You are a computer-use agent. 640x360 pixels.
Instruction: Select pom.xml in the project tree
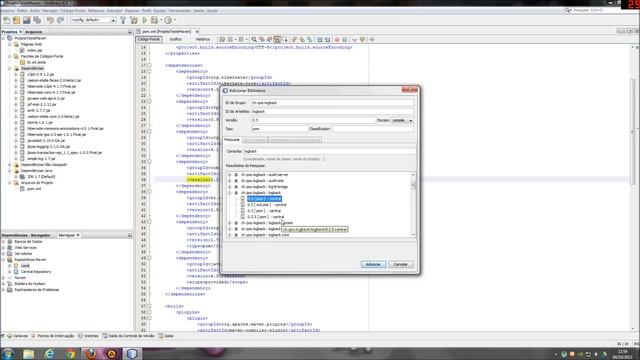pyautogui.click(x=34, y=189)
